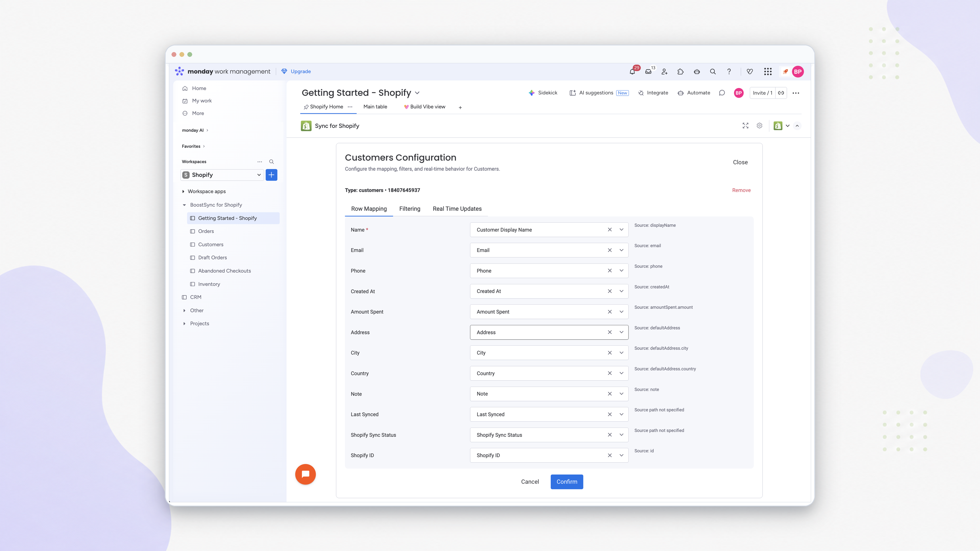Click the BP profile avatar in top bar
This screenshot has width=980, height=551.
pos(798,71)
